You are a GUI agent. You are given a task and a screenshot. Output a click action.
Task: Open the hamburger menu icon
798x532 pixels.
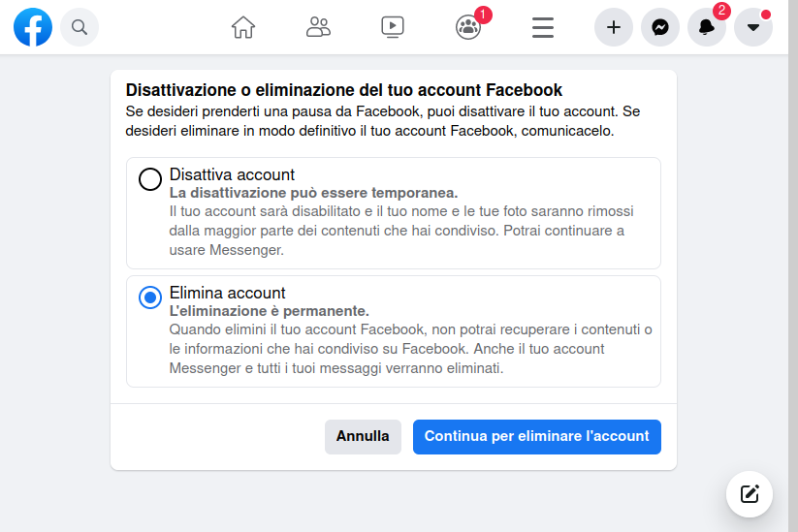pyautogui.click(x=543, y=27)
